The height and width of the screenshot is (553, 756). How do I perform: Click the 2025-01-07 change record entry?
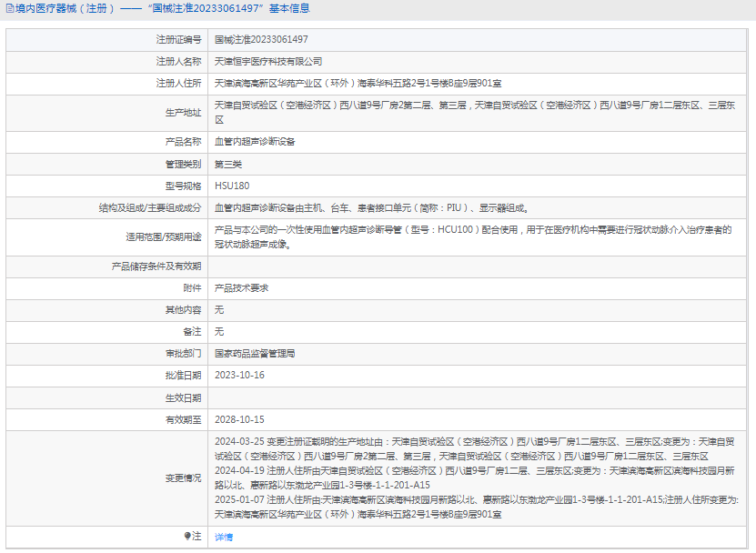[x=477, y=508]
